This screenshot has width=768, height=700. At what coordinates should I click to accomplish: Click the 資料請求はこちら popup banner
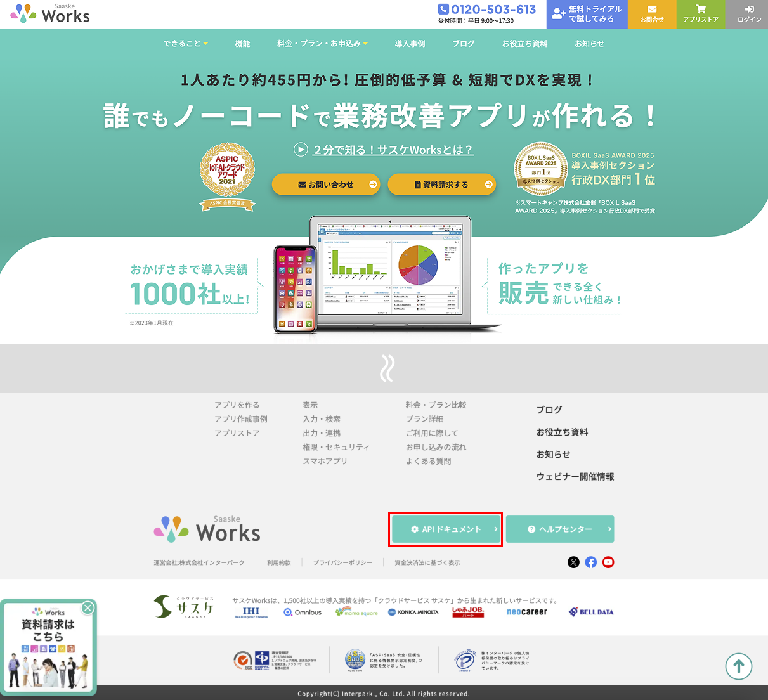[48, 647]
